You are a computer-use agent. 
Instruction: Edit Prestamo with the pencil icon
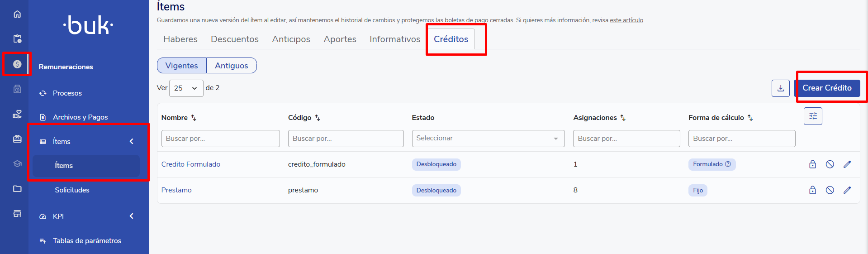click(847, 190)
